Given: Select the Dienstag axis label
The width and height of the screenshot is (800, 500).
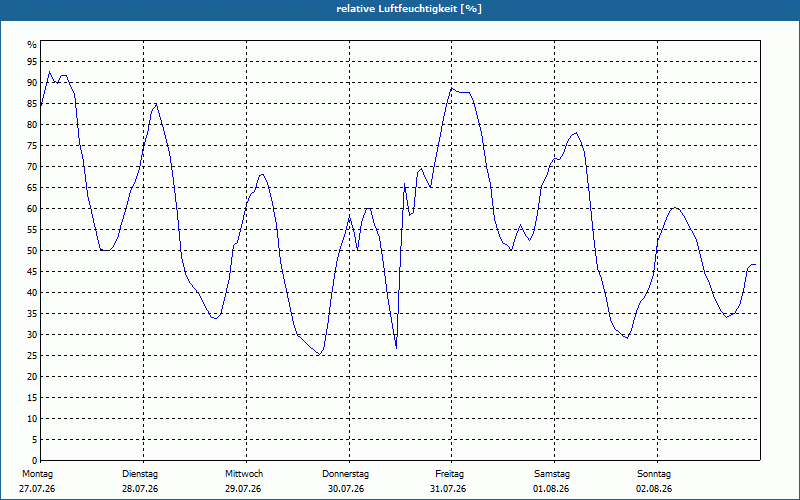Looking at the screenshot, I should 140,474.
